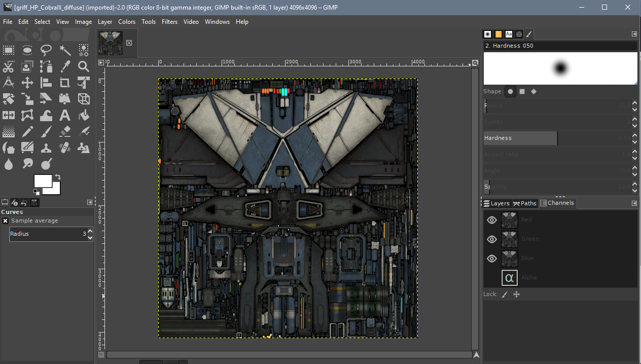Select the Free Select lasso tool
Viewport: 641px width, 364px height.
[46, 50]
